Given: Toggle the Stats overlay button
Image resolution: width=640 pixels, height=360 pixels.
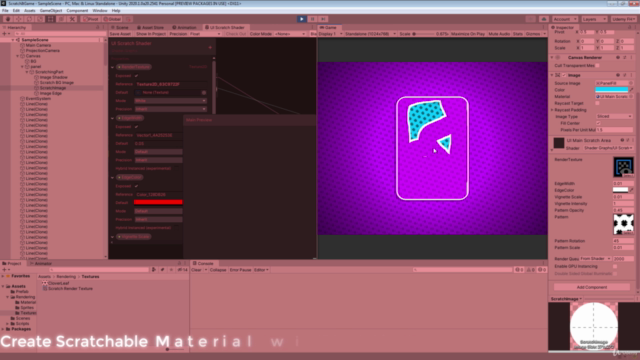Looking at the screenshot, I should [x=518, y=34].
